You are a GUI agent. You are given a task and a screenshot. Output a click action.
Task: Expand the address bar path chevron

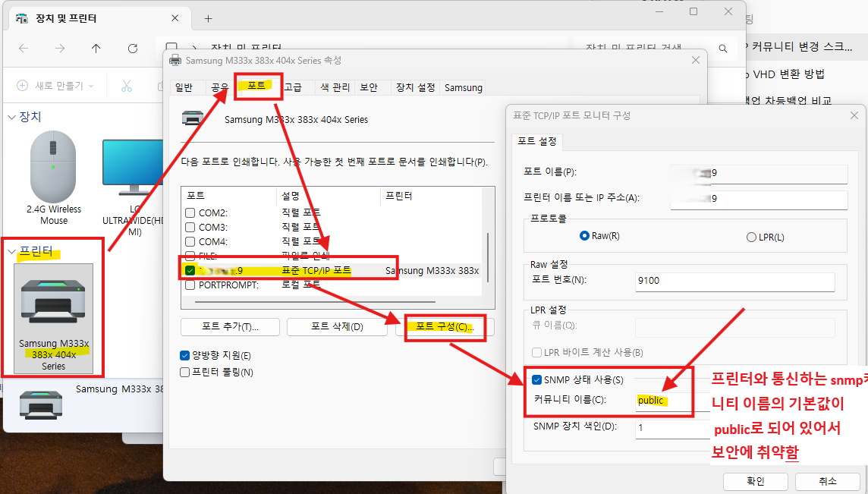194,49
